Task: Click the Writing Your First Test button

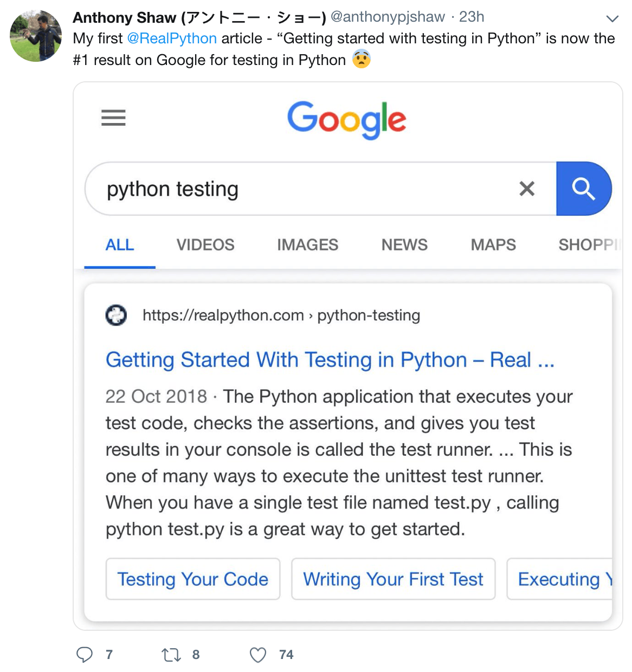Action: (393, 579)
